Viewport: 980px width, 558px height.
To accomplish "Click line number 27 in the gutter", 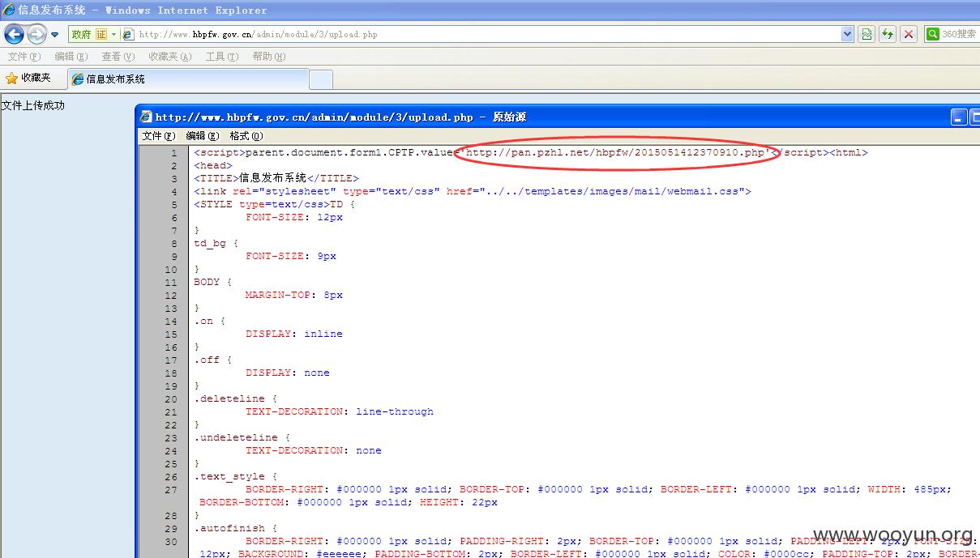I will point(170,489).
